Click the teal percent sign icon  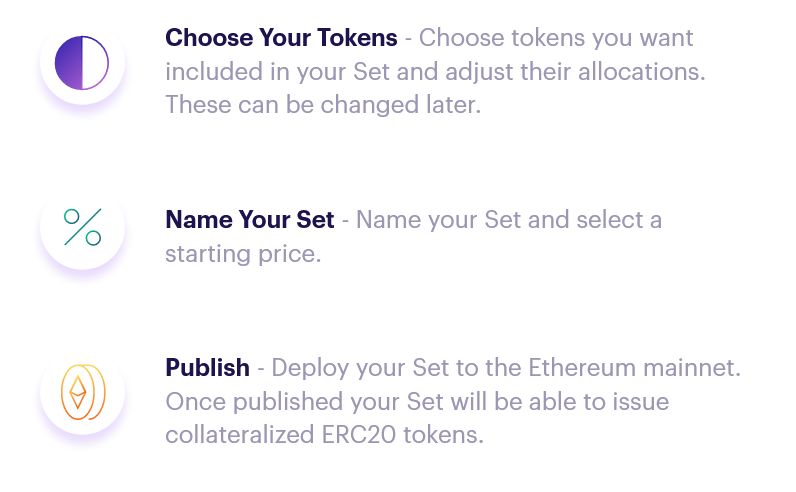83,227
